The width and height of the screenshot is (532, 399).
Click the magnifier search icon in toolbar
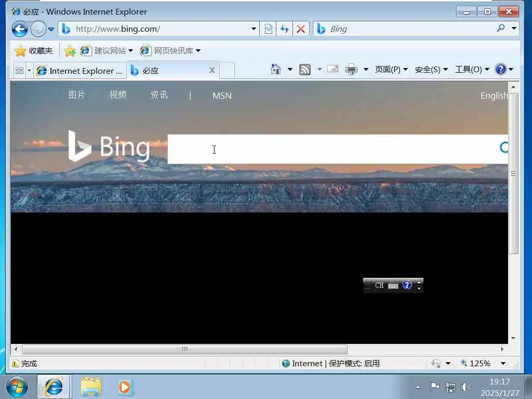(501, 29)
